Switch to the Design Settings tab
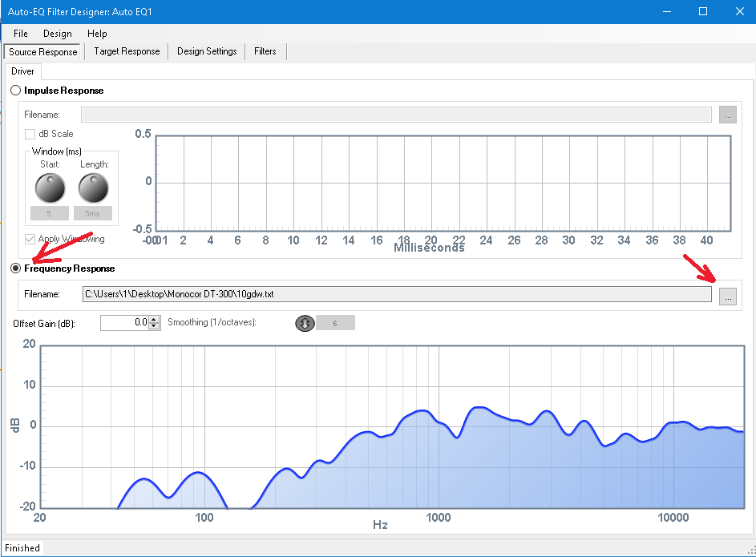756x557 pixels. coord(207,51)
